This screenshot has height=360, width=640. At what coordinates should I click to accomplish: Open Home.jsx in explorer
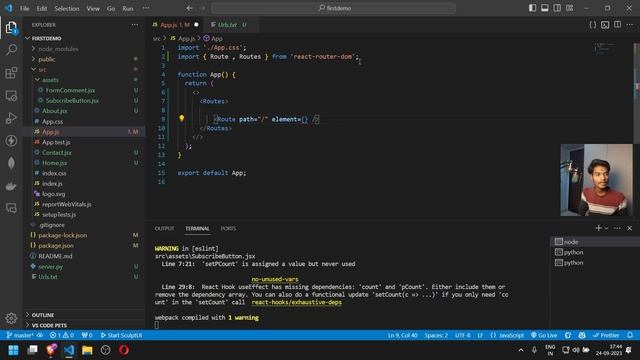[x=54, y=163]
